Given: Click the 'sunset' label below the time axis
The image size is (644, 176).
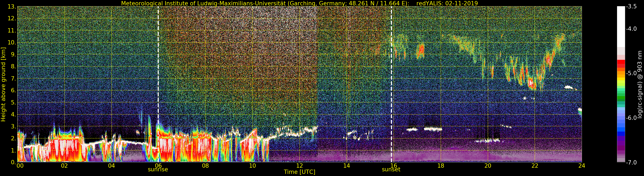Looking at the screenshot, I should [x=391, y=170].
